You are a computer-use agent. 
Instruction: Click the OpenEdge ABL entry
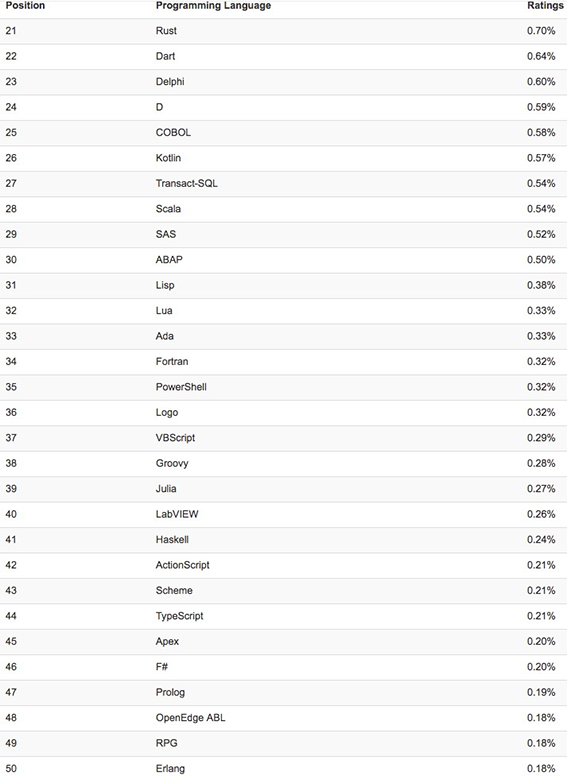(x=190, y=718)
